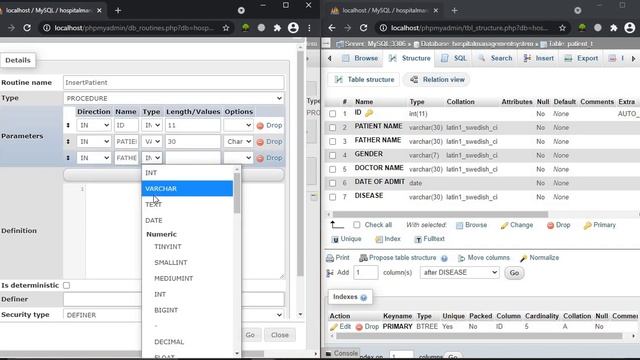640x360 pixels.
Task: Open extensions puzzle icon in right browser
Action: pos(613,28)
